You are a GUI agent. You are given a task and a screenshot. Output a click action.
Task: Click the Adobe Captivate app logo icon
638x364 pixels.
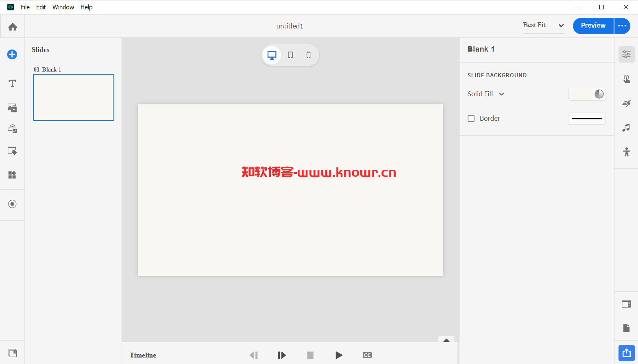pos(11,7)
